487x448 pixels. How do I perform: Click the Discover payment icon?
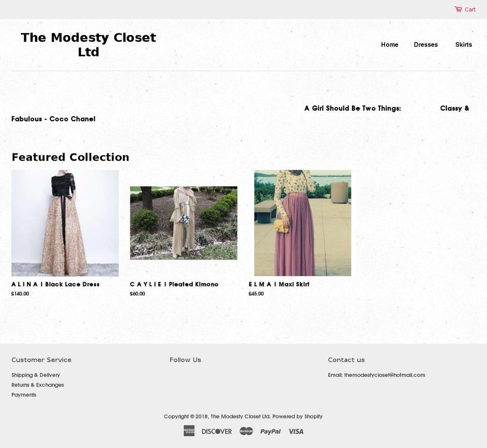click(217, 431)
